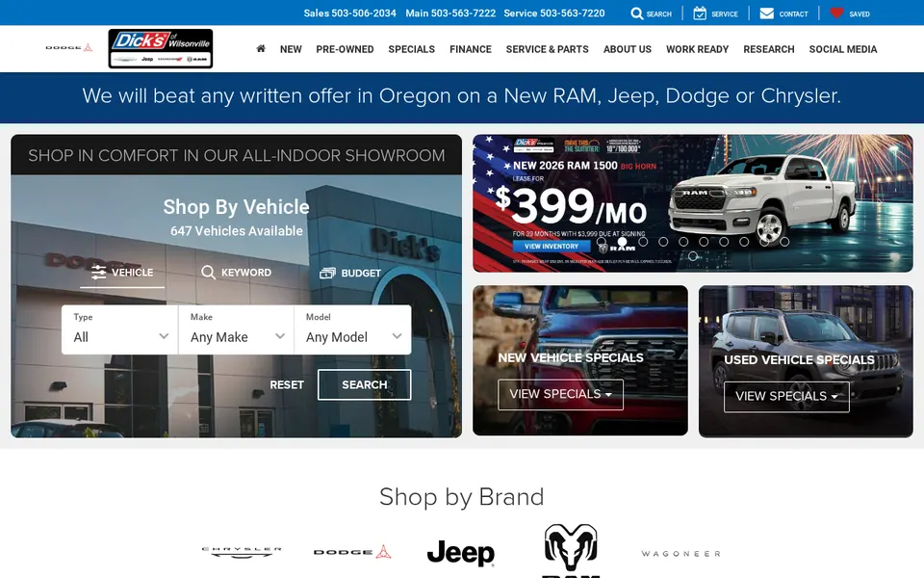
Task: Expand View Specials under New Vehicle Specials
Action: (560, 394)
